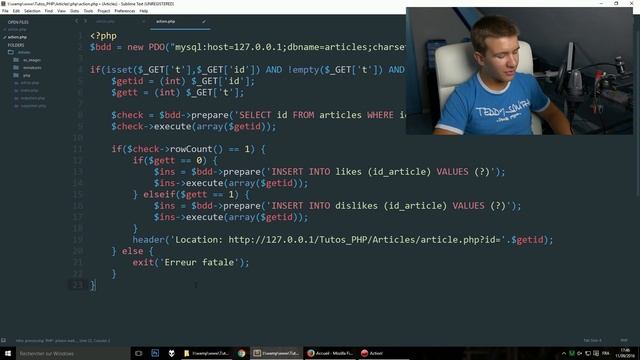Image resolution: width=640 pixels, height=360 pixels.
Task: Change the PHP syntax in status bar
Action: pyautogui.click(x=624, y=340)
